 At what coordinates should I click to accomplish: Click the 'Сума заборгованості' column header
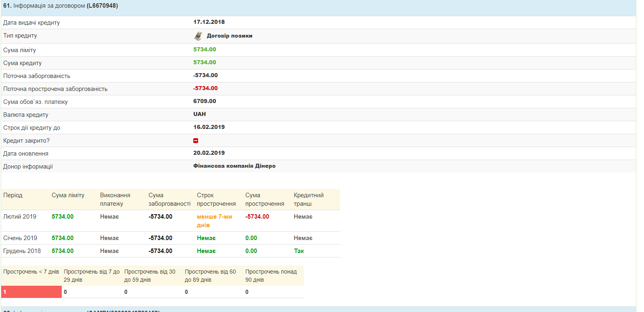pos(169,200)
